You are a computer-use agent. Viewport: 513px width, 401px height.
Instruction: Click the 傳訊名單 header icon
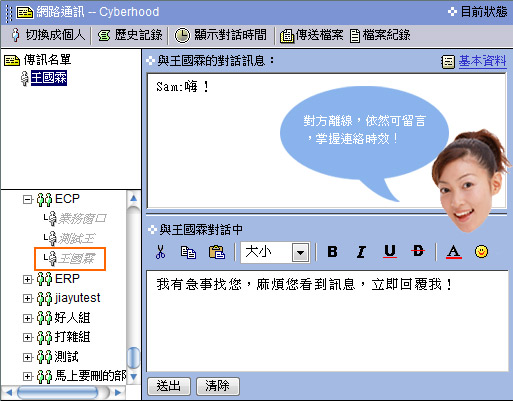click(12, 60)
